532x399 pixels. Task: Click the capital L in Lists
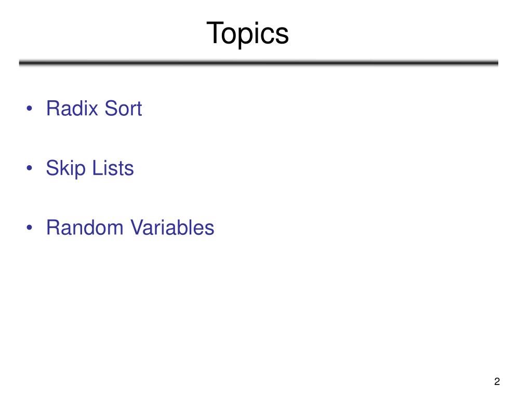pyautogui.click(x=97, y=168)
